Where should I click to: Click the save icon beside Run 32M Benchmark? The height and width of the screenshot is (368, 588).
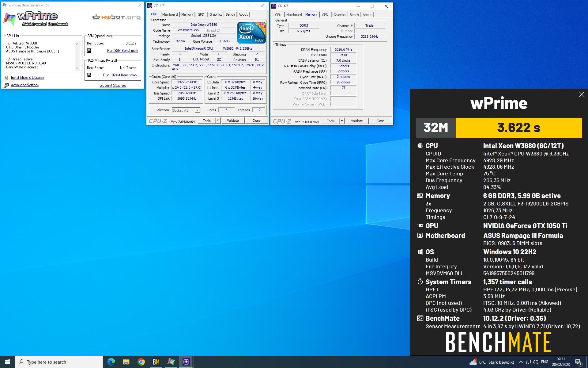[89, 51]
